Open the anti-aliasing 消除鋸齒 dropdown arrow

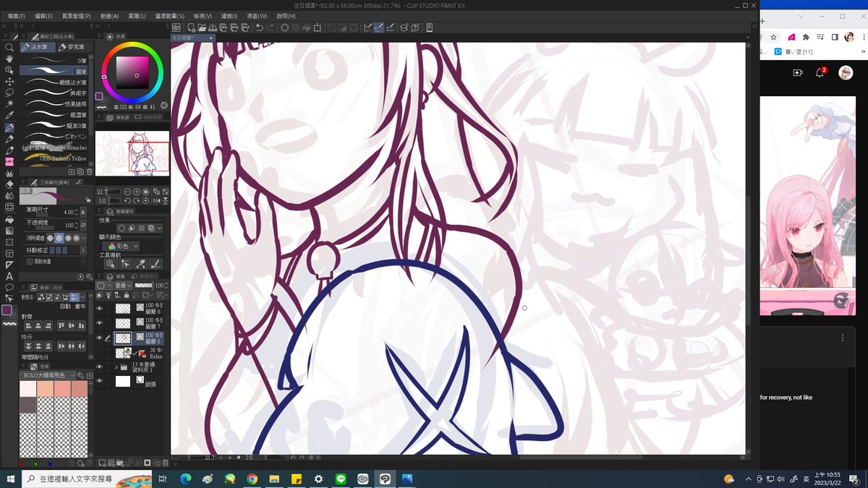point(83,238)
